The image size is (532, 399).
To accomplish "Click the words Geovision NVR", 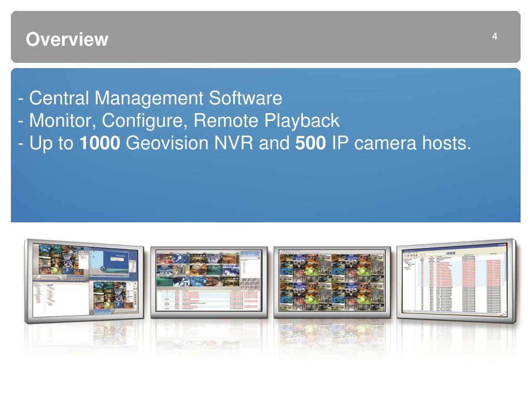I will (x=189, y=143).
